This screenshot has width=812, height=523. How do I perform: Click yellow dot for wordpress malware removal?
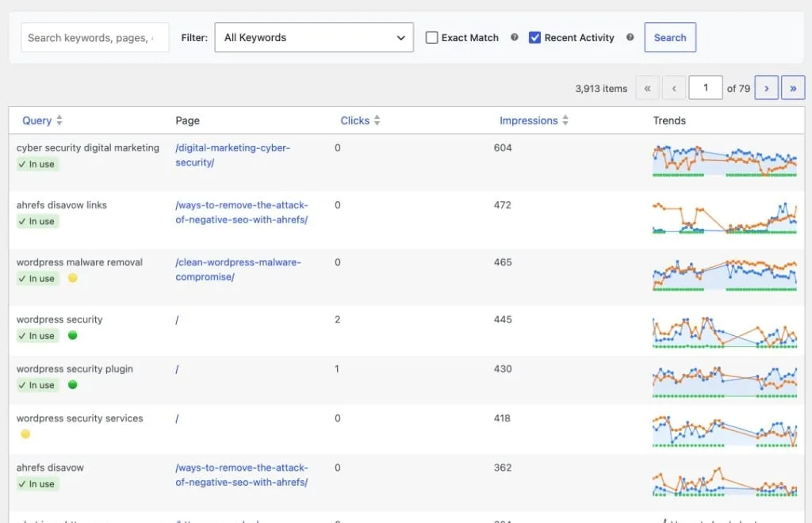coord(72,278)
